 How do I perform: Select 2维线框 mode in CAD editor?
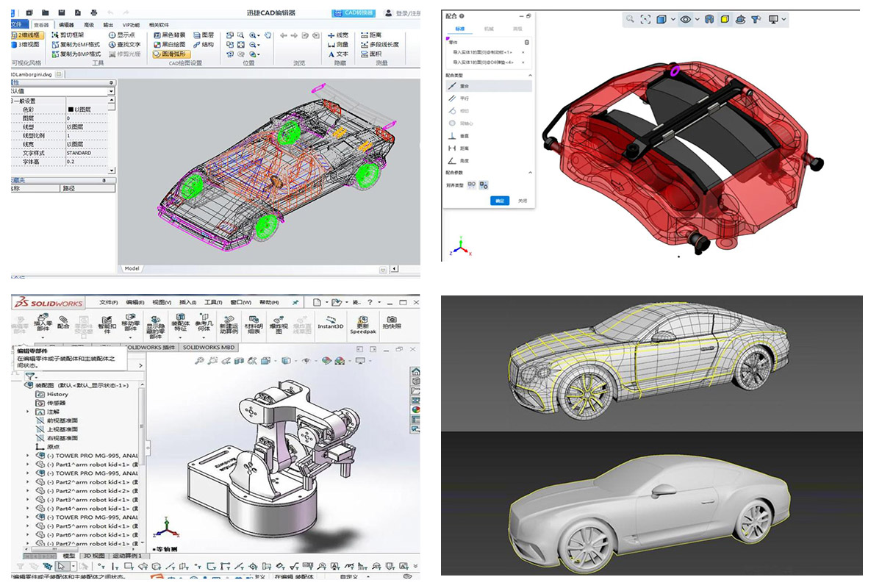click(x=29, y=35)
